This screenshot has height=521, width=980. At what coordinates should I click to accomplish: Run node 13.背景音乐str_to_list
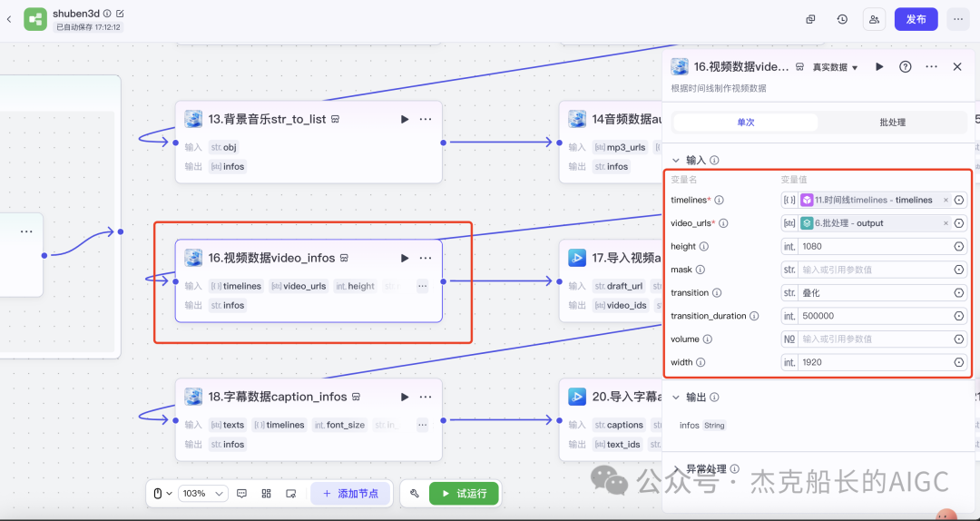coord(405,119)
